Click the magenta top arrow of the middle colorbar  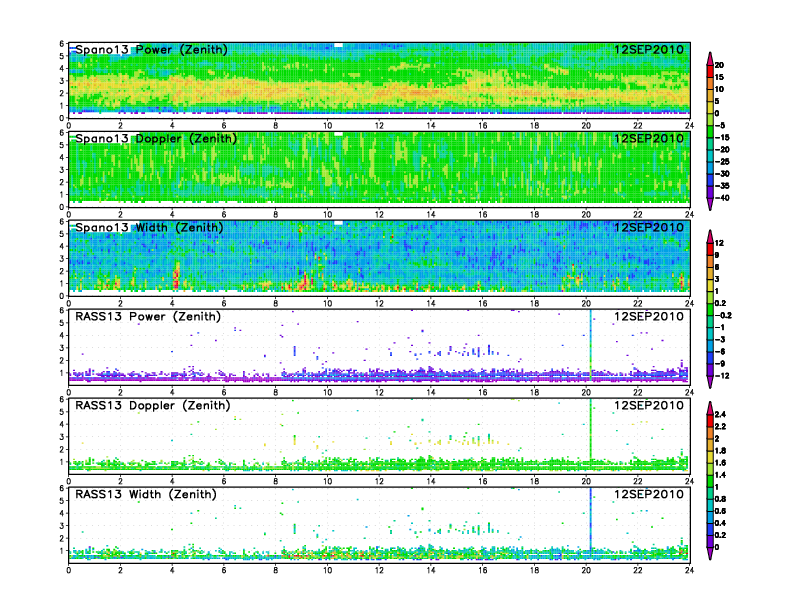[710, 236]
